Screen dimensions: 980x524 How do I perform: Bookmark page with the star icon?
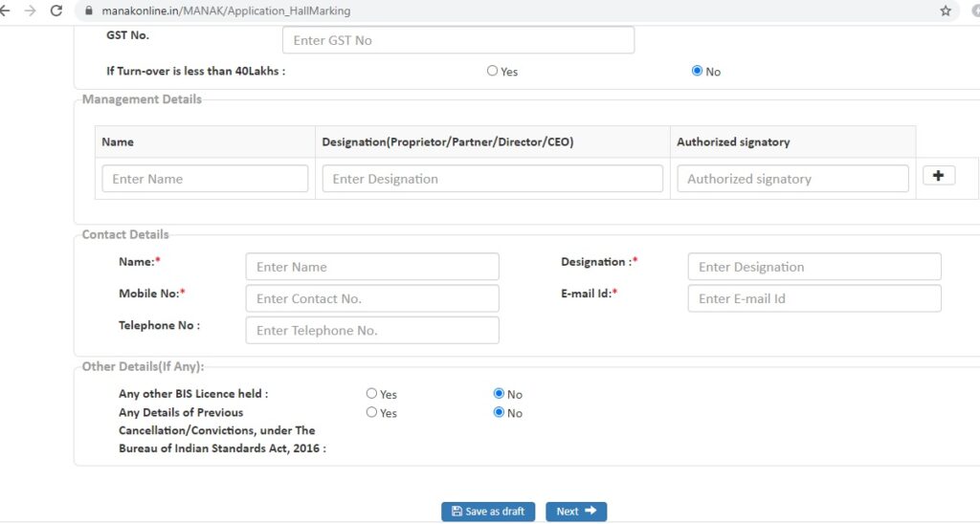pos(946,11)
